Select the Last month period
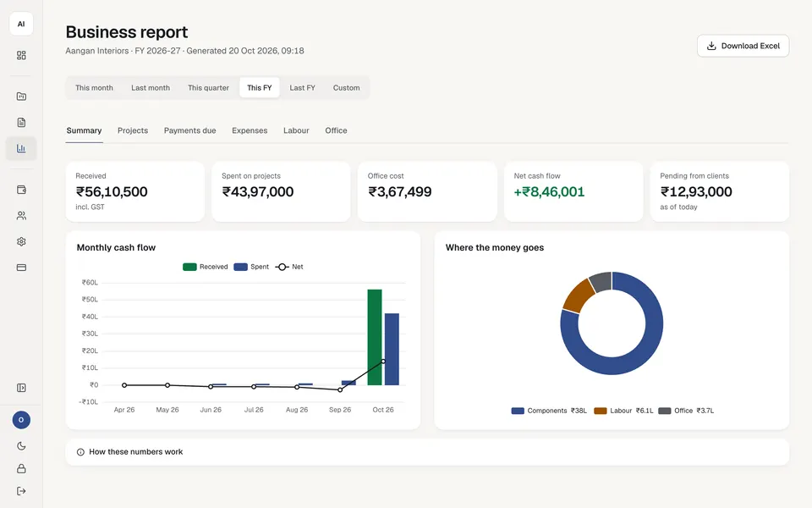Viewport: 812px width, 508px height. tap(151, 87)
